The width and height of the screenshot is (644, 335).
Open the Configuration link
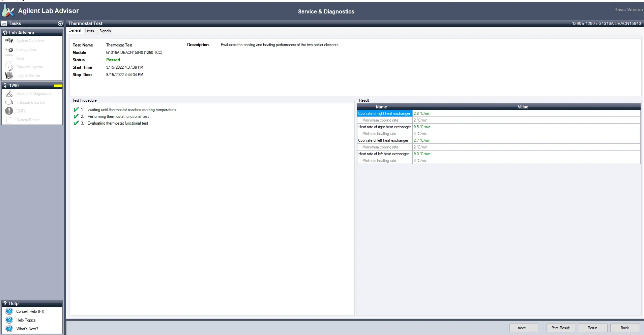27,49
